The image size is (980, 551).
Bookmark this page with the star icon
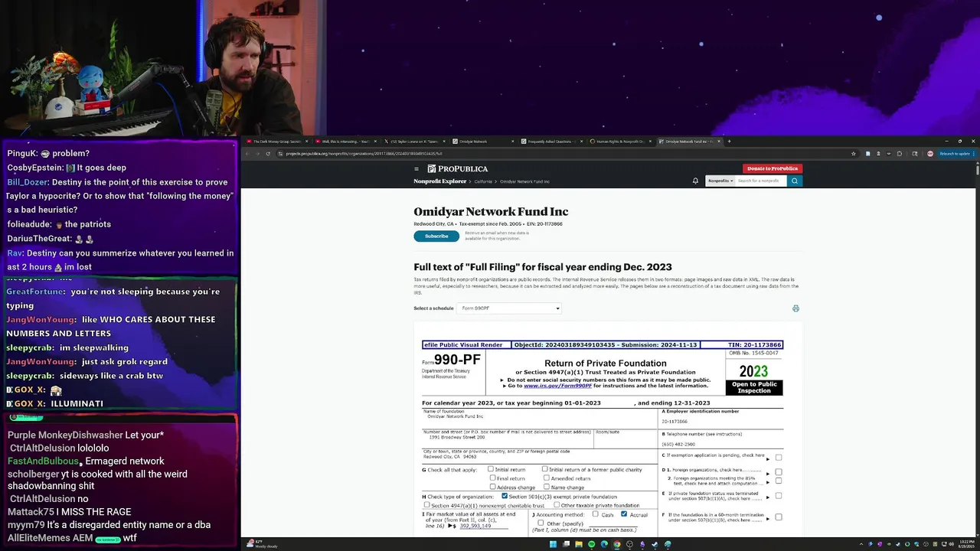click(x=854, y=153)
